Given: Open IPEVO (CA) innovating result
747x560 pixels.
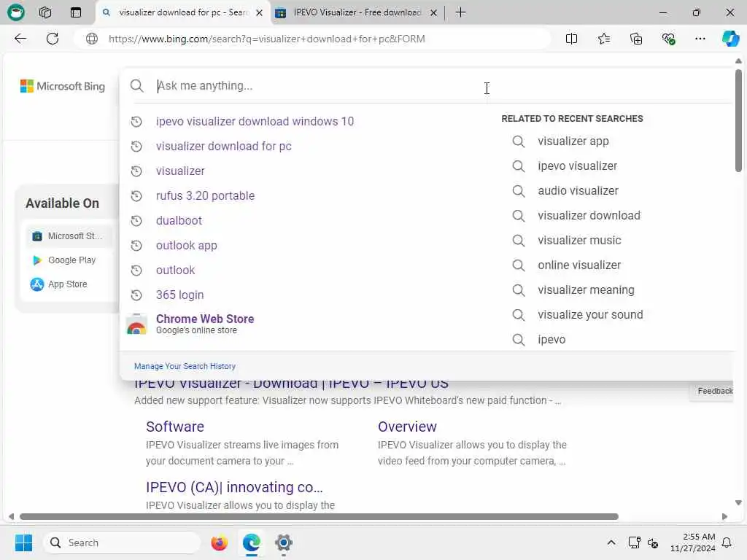Looking at the screenshot, I should [x=234, y=487].
